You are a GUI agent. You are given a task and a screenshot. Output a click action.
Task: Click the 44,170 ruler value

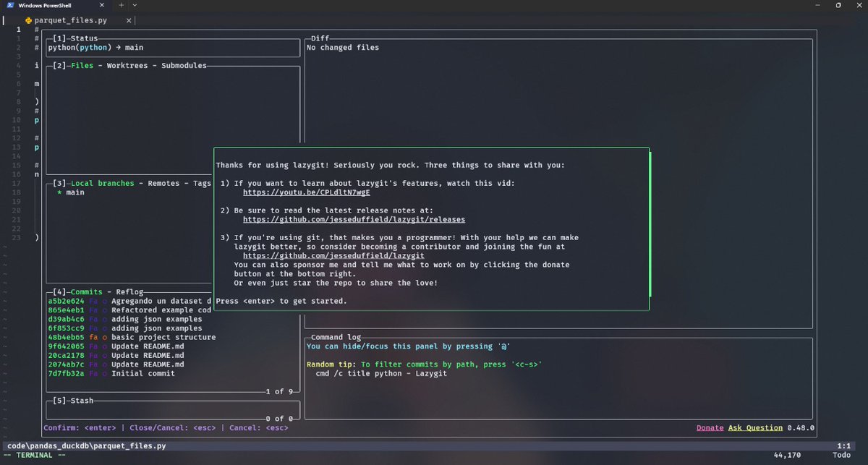(788, 455)
